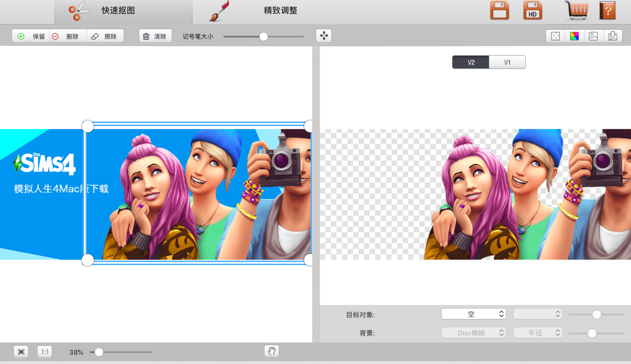Click the 38% zoom value
Screen dimensions: 631x364
coord(76,352)
